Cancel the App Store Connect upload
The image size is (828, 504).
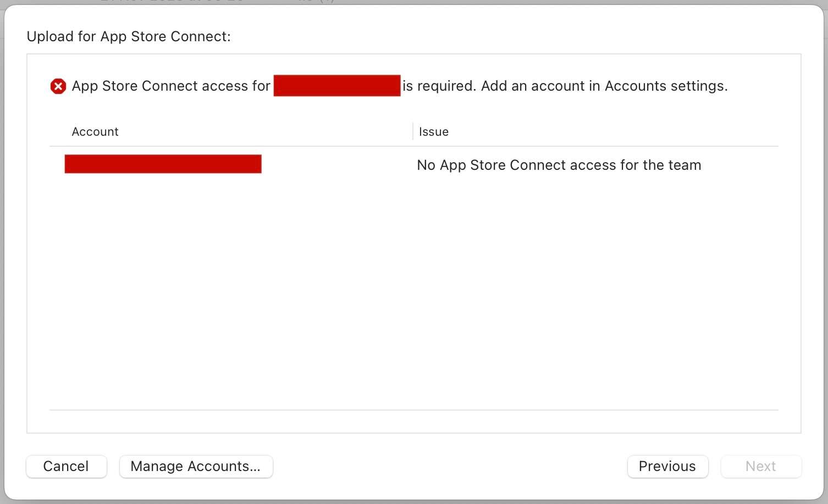tap(66, 467)
